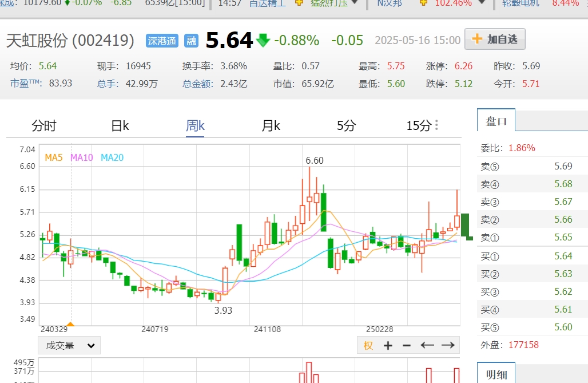The width and height of the screenshot is (588, 383).
Task: Click the 总手 label
Action: pyautogui.click(x=108, y=84)
